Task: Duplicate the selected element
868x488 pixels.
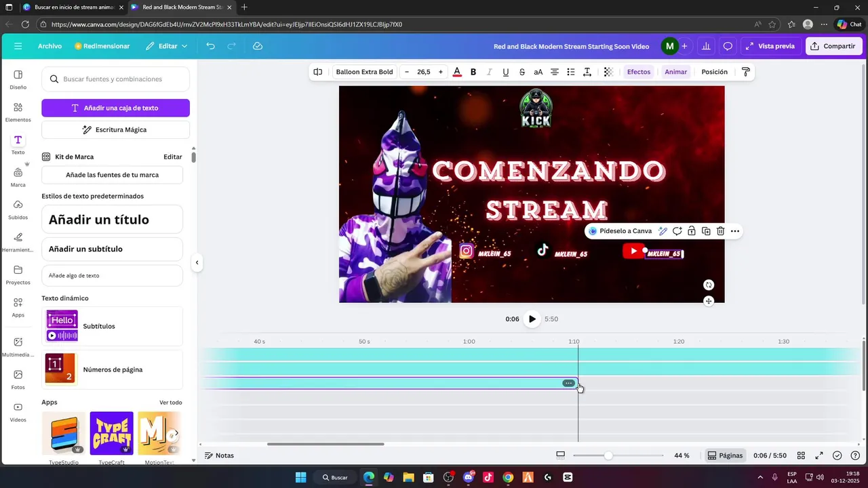Action: pyautogui.click(x=706, y=231)
